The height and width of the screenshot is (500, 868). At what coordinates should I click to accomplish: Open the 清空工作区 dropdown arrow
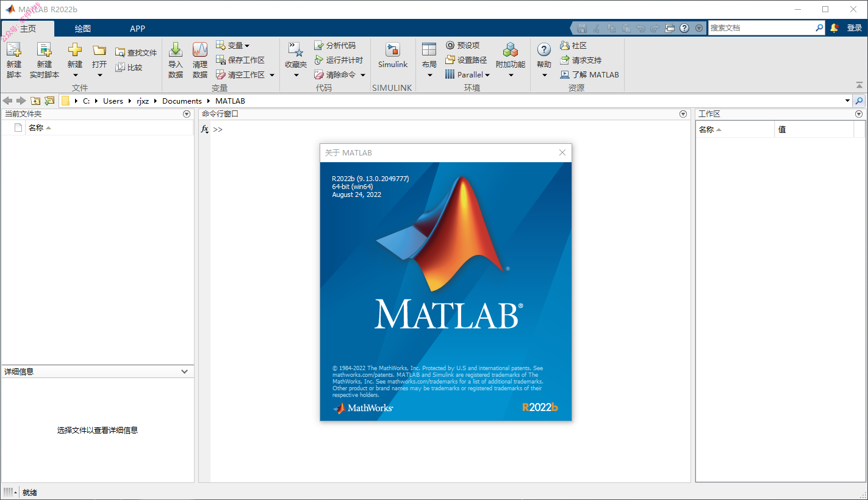(272, 75)
